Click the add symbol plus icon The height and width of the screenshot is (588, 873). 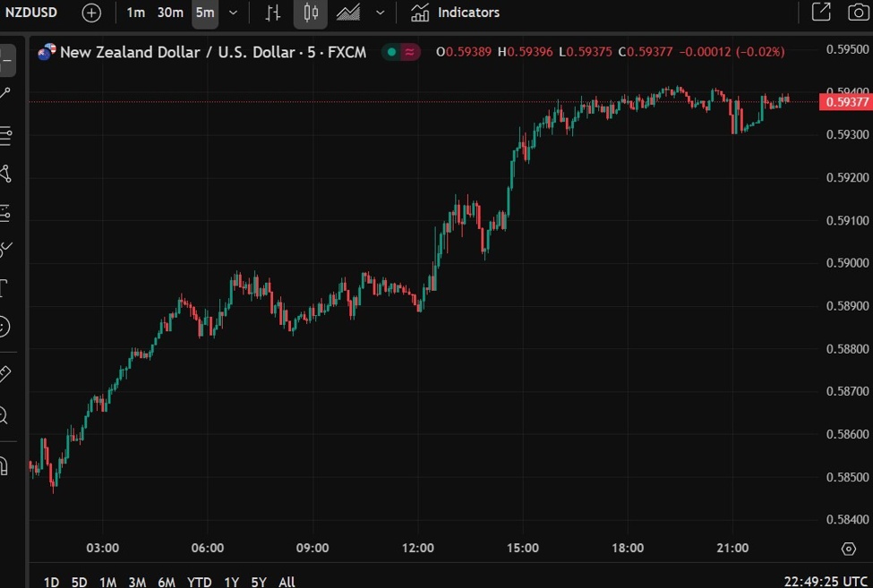coord(91,13)
